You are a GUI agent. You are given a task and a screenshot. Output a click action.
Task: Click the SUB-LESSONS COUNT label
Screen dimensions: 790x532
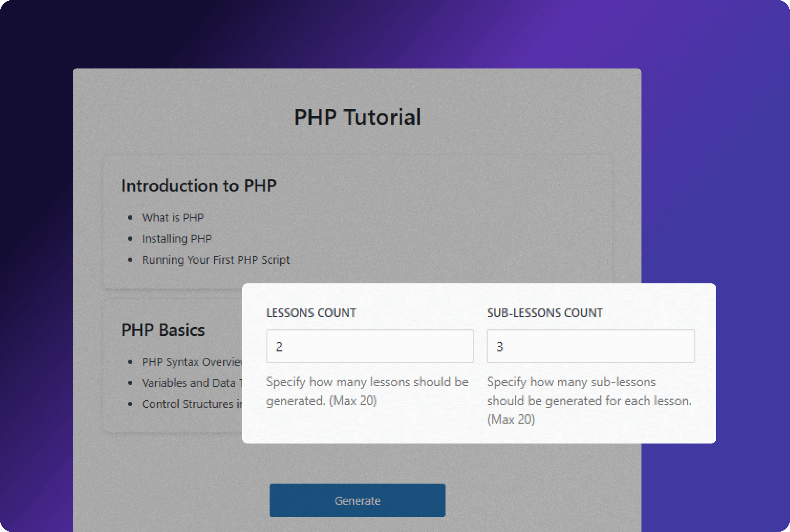(x=545, y=313)
